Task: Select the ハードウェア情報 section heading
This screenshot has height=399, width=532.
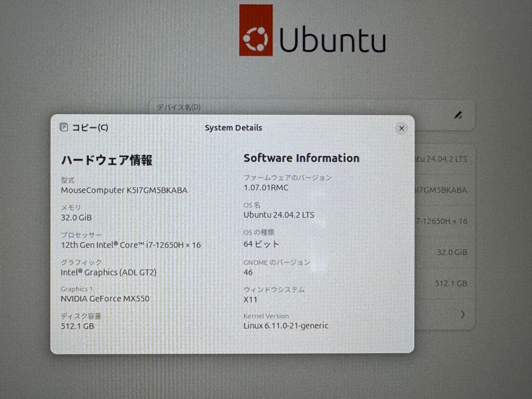Action: pos(106,160)
